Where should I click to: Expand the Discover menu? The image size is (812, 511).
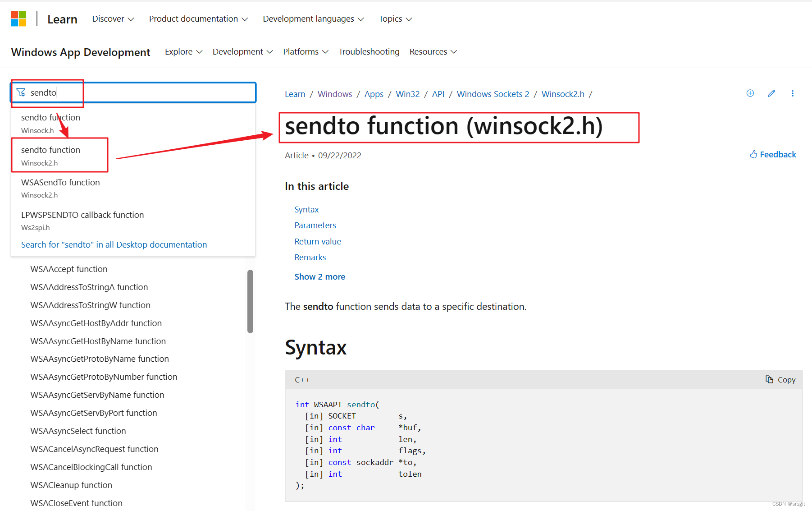click(x=113, y=19)
